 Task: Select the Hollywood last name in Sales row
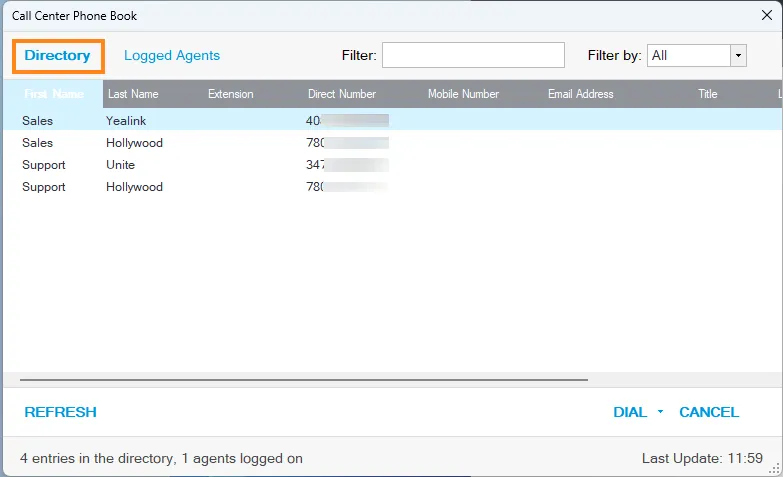click(134, 143)
